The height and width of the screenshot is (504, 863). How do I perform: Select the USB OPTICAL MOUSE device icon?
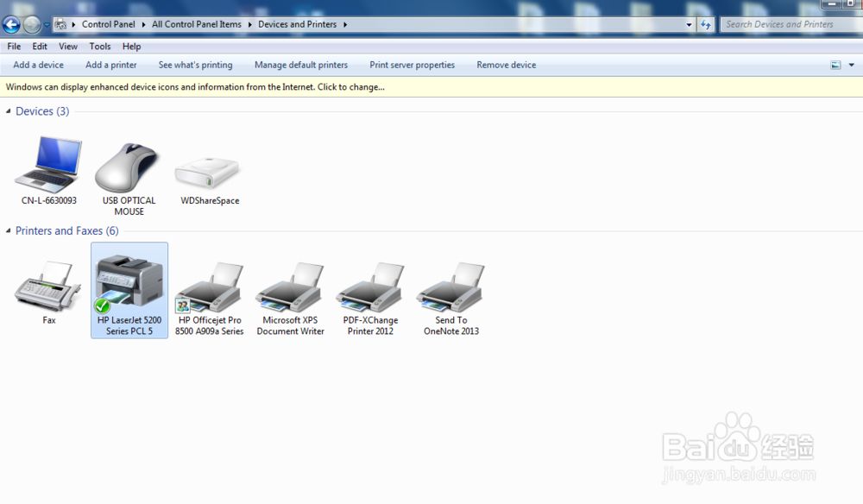click(x=129, y=167)
